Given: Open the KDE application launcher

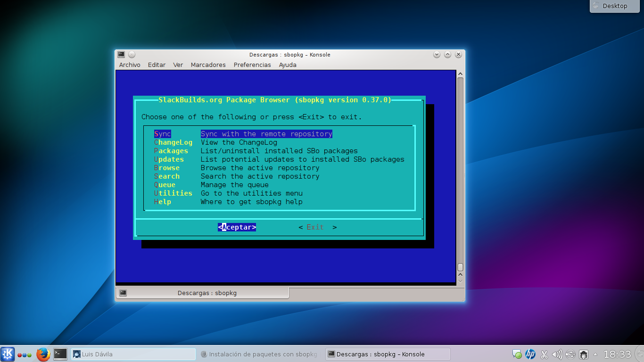Looking at the screenshot, I should [8, 354].
